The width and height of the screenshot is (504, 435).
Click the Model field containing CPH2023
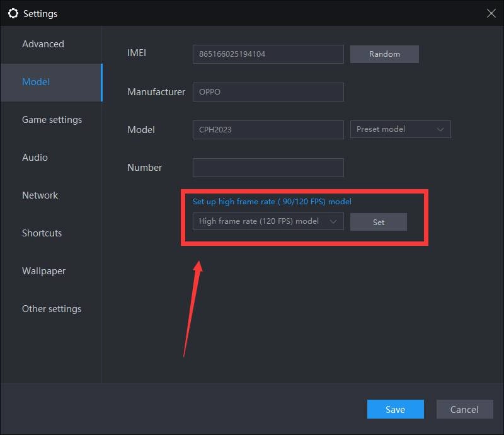tap(268, 130)
